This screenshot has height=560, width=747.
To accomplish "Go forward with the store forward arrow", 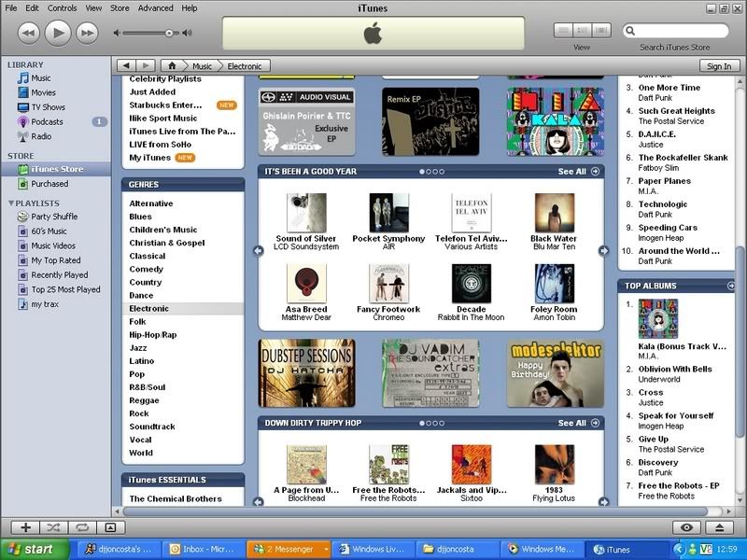I will (x=146, y=65).
